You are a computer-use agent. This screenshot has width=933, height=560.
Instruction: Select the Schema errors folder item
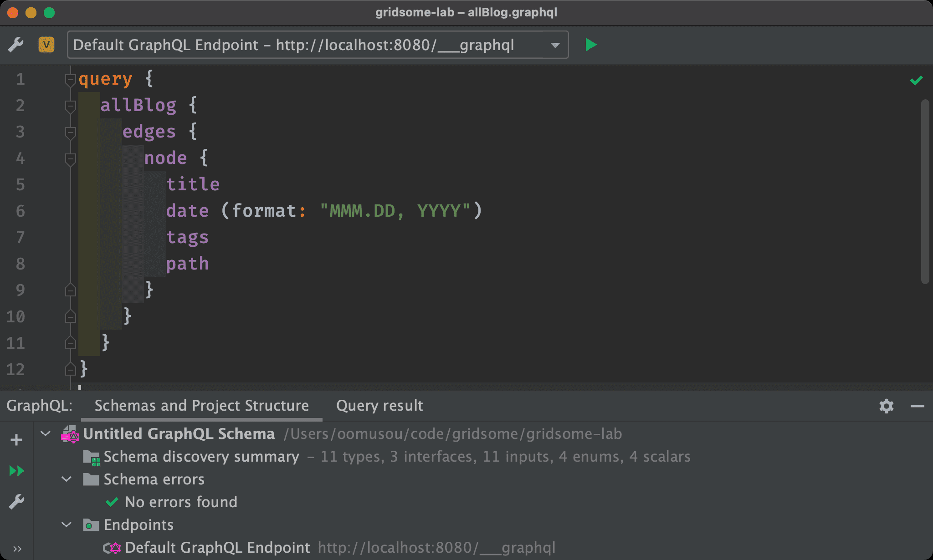click(x=154, y=479)
